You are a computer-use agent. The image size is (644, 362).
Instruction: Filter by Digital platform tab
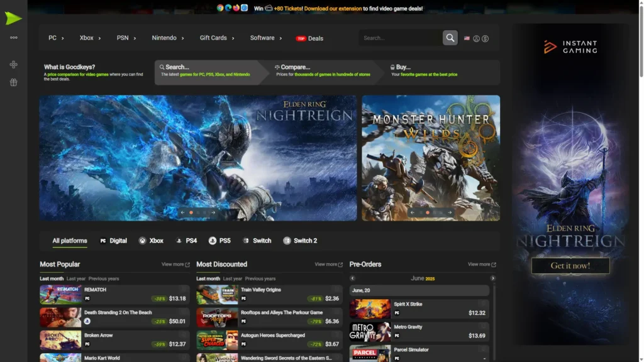coord(113,241)
